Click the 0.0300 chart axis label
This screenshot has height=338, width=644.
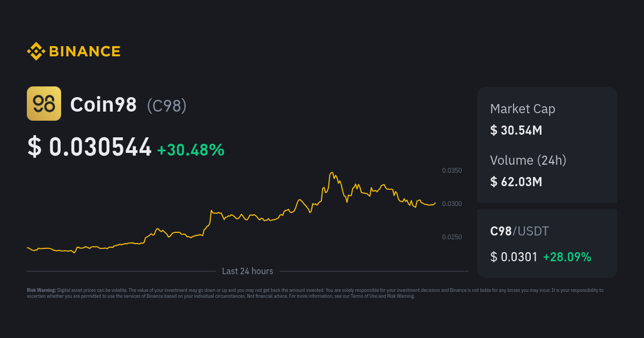point(452,204)
